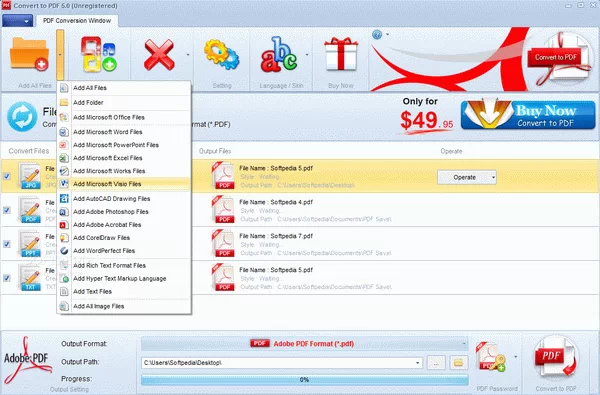Click the Adobe Acrobat icon in menu
This screenshot has width=600, height=395.
click(64, 225)
